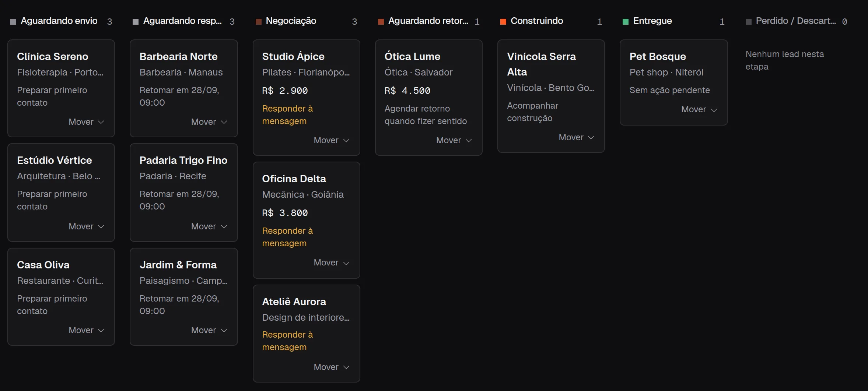
Task: Click the R$ 2.900 value
Action: [285, 91]
